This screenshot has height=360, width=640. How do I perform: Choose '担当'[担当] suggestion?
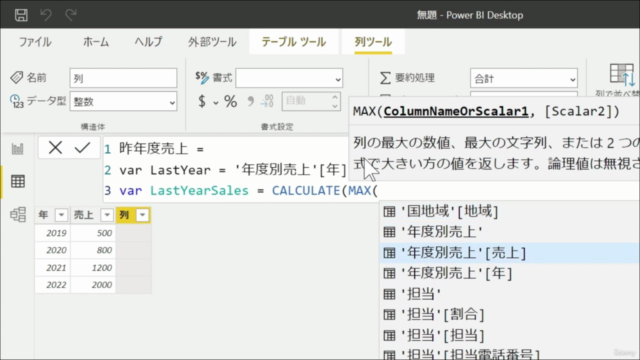pyautogui.click(x=509, y=335)
